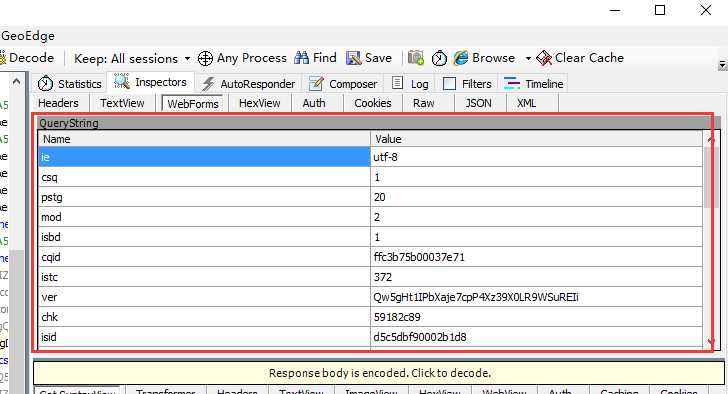
Task: Select the 'pstg' name cell
Action: pyautogui.click(x=204, y=197)
